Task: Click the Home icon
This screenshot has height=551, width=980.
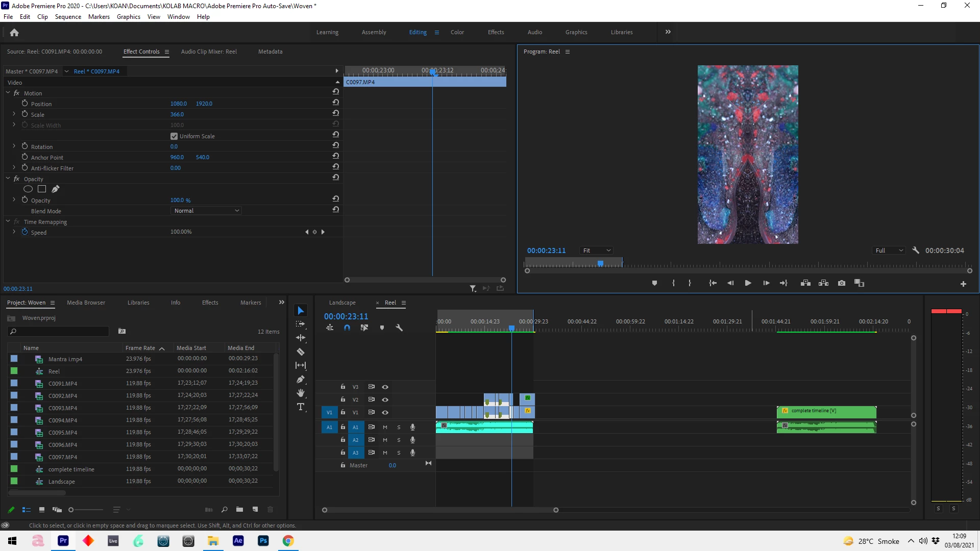Action: pos(14,33)
